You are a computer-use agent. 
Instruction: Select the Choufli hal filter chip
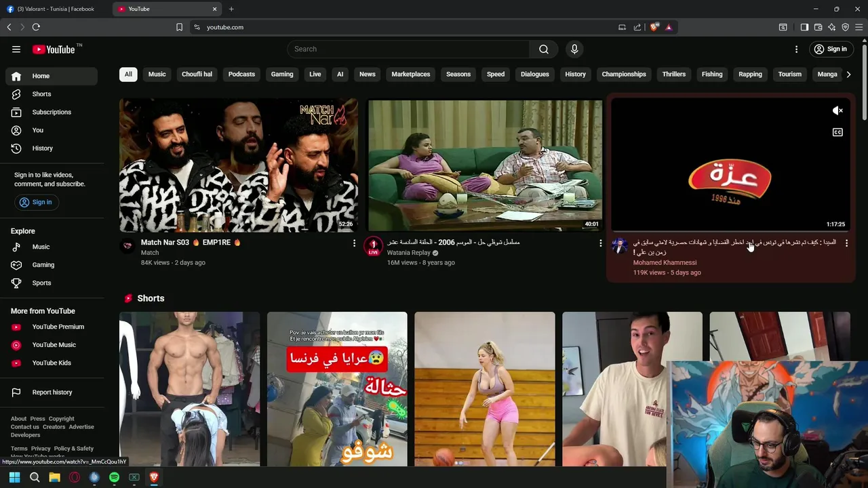(197, 74)
